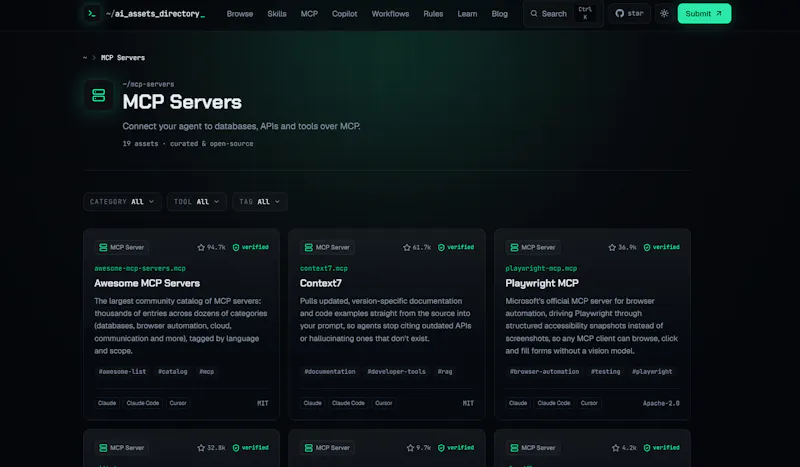Open the Workflows nav item
This screenshot has width=800, height=467.
[390, 14]
